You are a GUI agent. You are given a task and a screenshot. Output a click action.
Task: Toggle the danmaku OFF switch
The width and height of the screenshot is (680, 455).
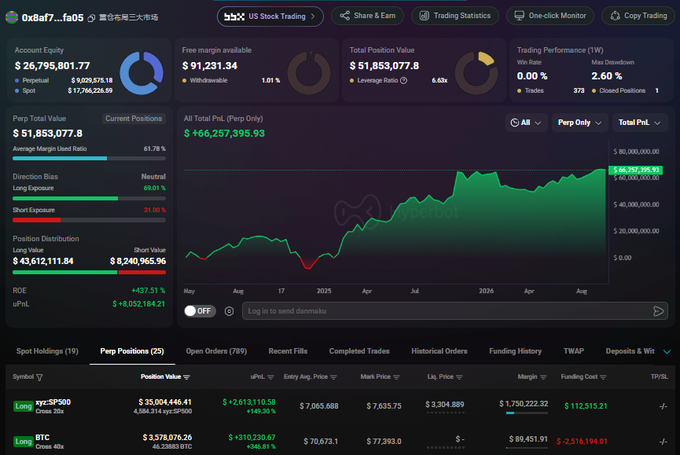tap(199, 311)
